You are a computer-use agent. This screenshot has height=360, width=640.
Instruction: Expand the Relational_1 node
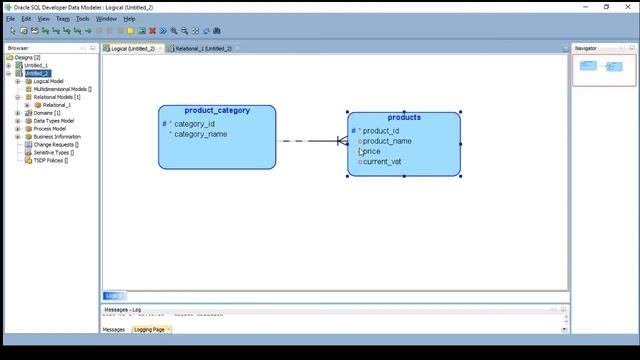click(27, 105)
